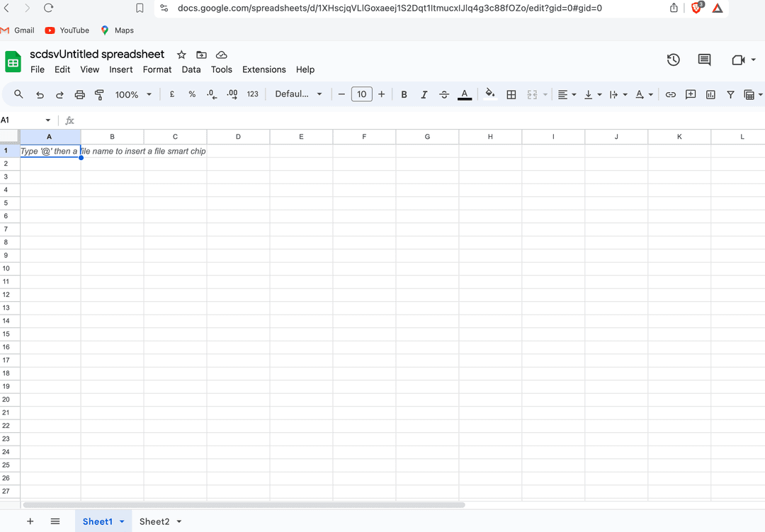Select the Insert comment icon
Image resolution: width=765 pixels, height=532 pixels.
[691, 94]
